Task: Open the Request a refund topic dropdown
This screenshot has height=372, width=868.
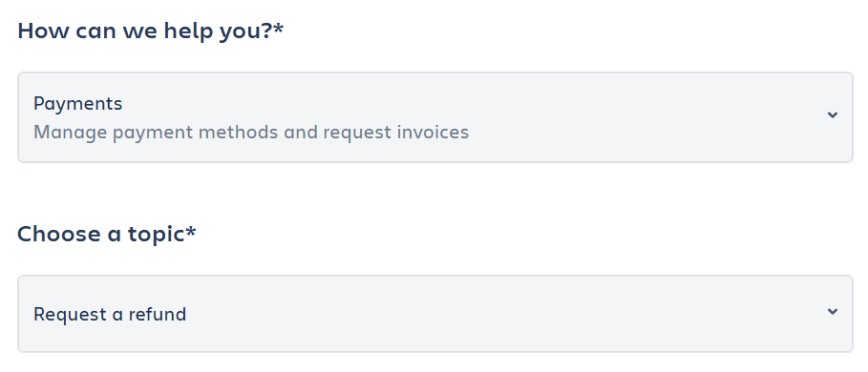Action: point(435,314)
